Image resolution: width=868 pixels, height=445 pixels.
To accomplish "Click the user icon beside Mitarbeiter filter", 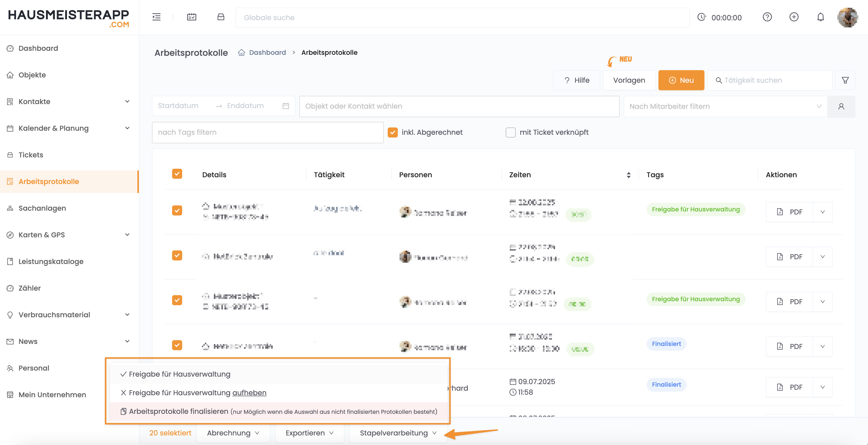I will coord(841,106).
